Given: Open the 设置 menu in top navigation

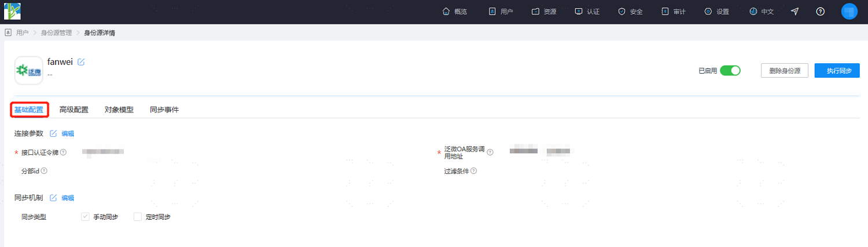Looking at the screenshot, I should coord(716,12).
